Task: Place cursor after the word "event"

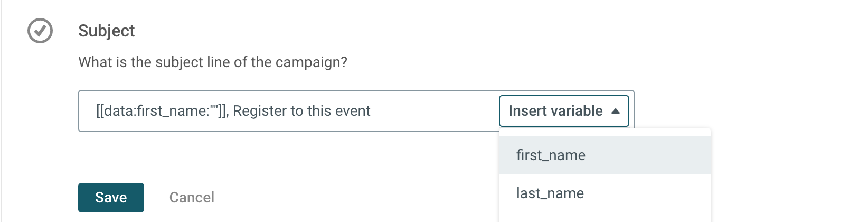Action: point(371,111)
